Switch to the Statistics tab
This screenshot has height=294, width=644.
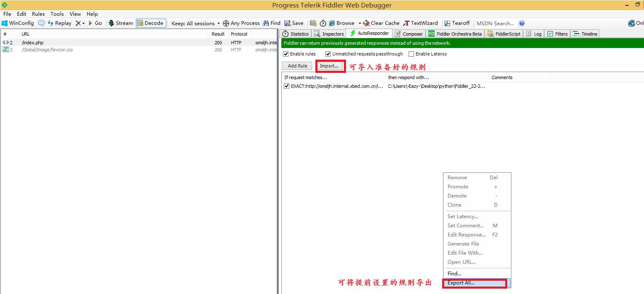click(295, 34)
